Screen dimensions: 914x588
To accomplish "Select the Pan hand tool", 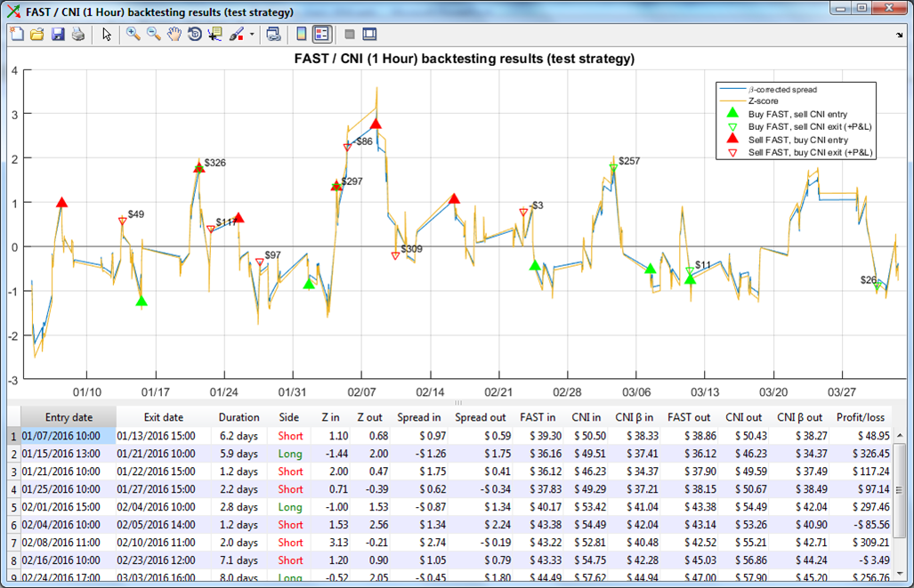I will tap(174, 35).
